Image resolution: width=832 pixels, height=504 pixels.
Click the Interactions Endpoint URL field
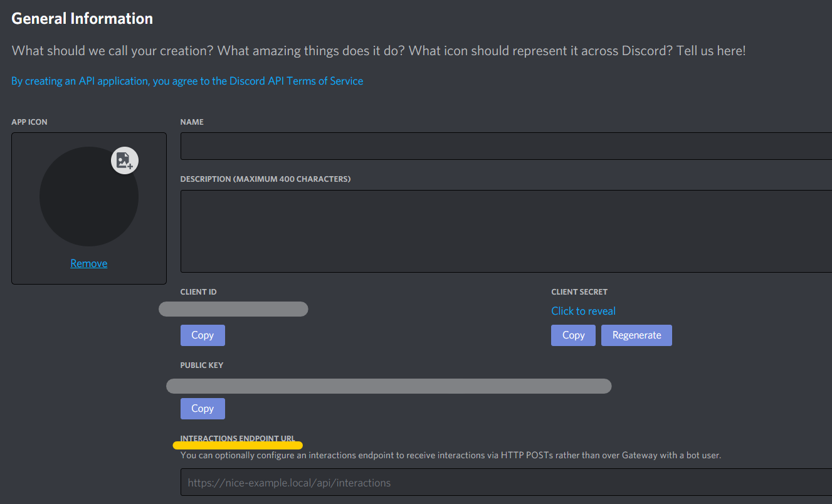[506, 482]
